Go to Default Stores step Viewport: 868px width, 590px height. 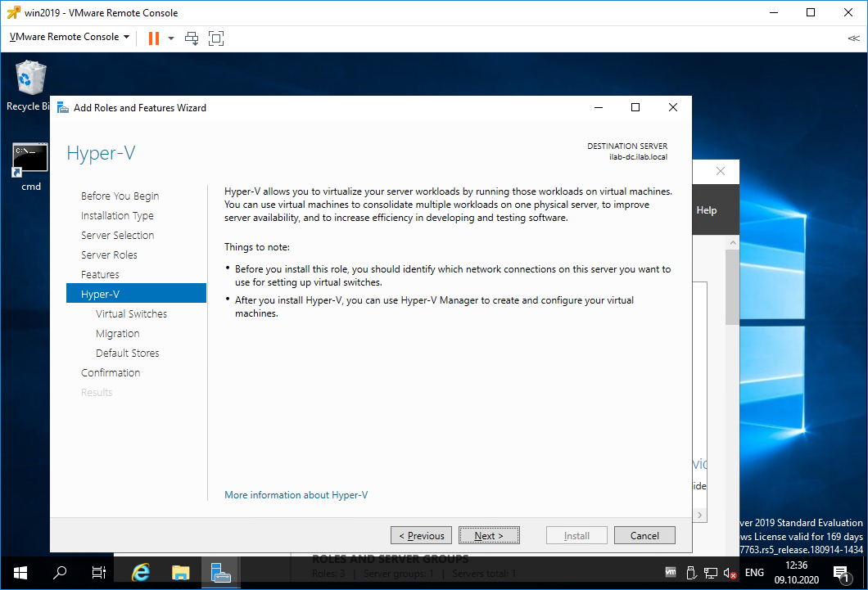127,354
